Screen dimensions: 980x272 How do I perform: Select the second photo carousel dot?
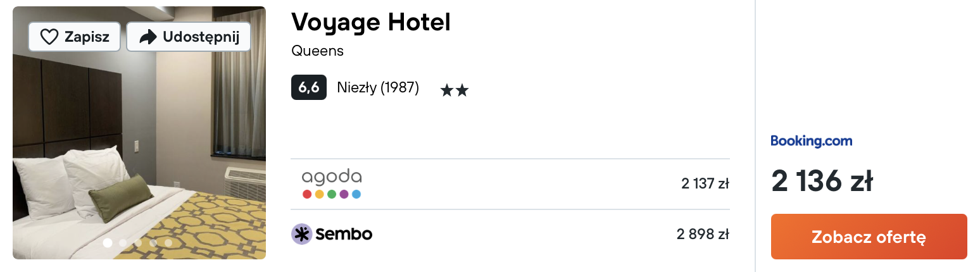(123, 242)
